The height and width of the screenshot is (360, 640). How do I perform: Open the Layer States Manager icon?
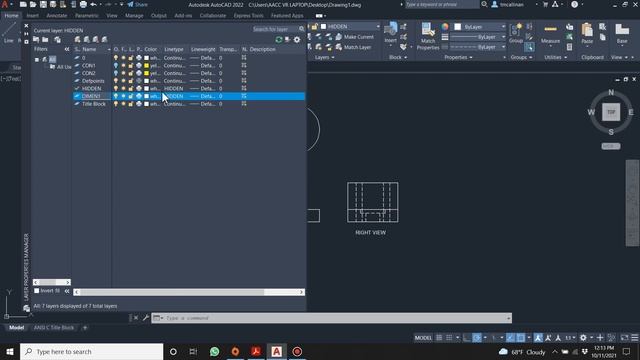[x=58, y=40]
